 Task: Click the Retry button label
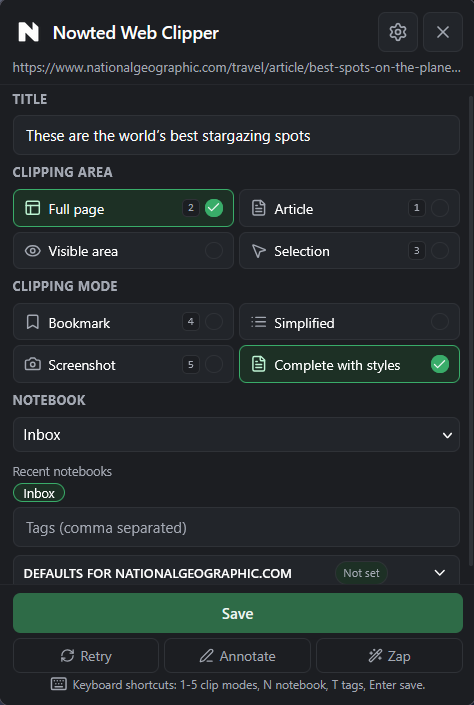[x=96, y=656]
